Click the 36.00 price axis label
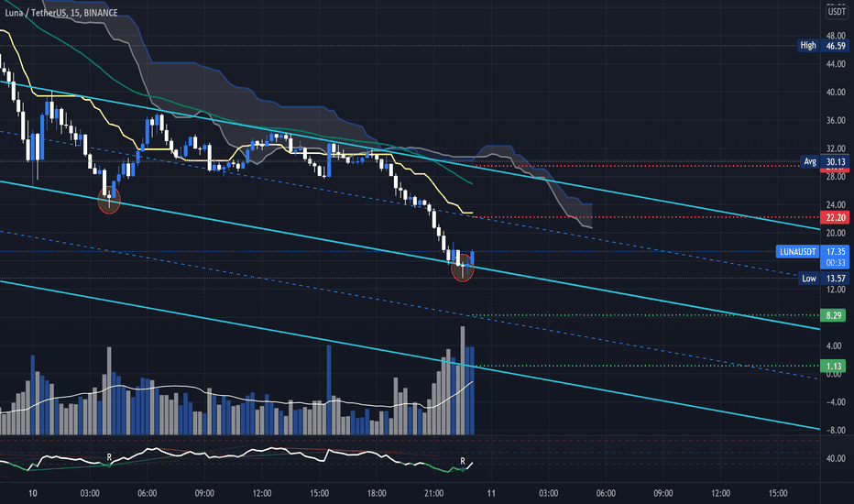The height and width of the screenshot is (504, 854). (836, 120)
